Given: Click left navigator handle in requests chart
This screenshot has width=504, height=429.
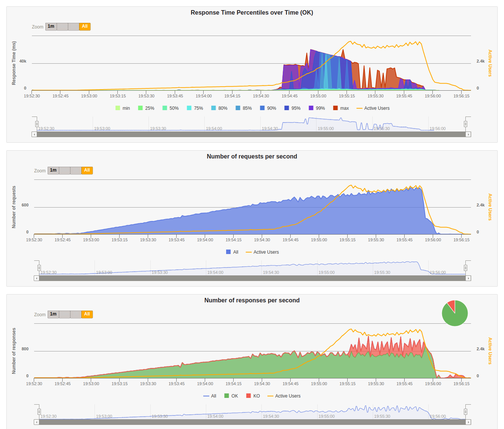Looking at the screenshot, I should point(39,268).
